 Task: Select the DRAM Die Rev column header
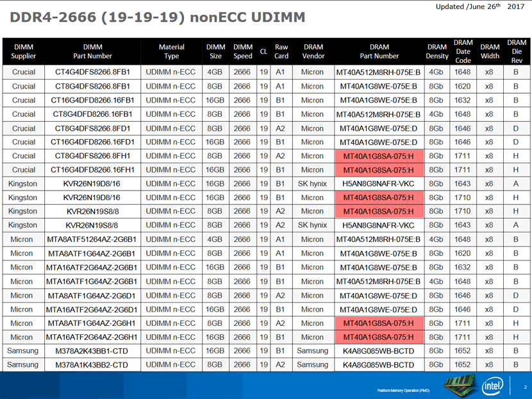[x=517, y=51]
